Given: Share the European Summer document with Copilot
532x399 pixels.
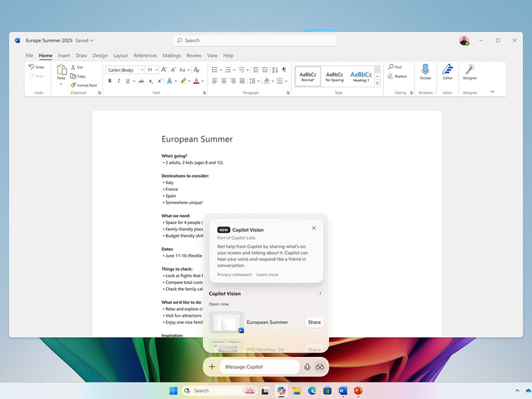Looking at the screenshot, I should coord(313,322).
